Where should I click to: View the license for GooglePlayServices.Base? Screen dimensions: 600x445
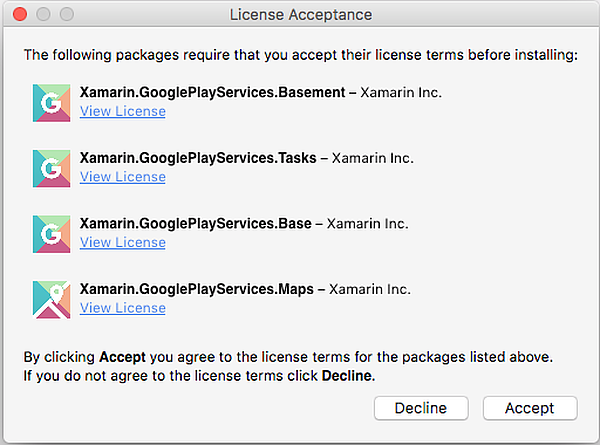point(122,242)
